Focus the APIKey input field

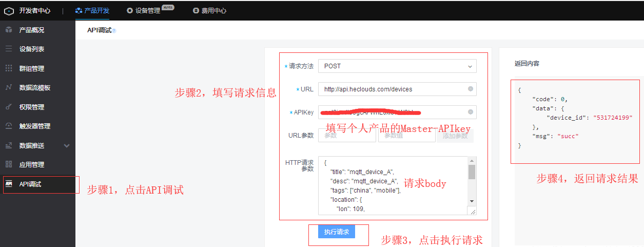coord(397,112)
